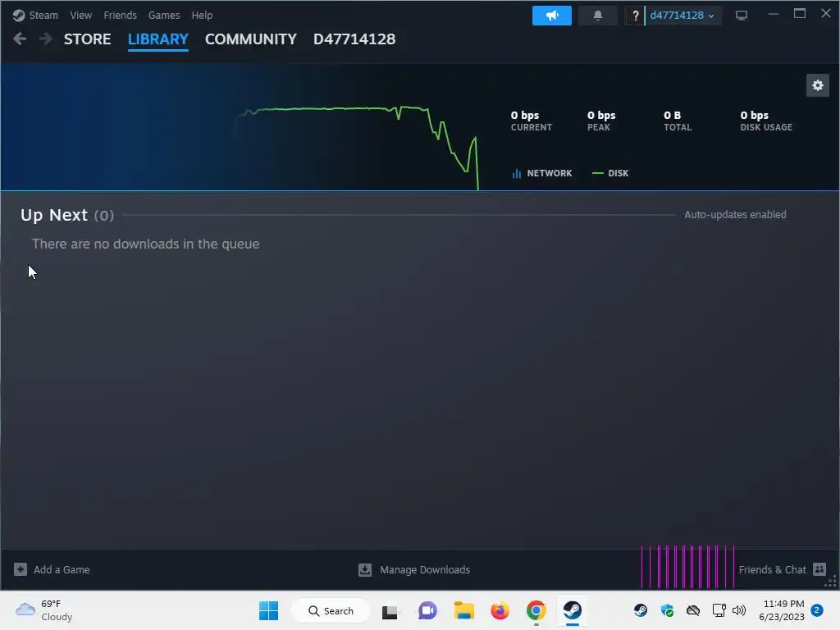
Task: Switch to the LIBRARY tab
Action: tap(158, 39)
